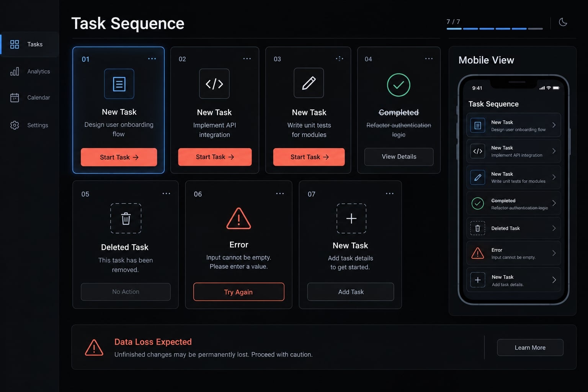Viewport: 588px width, 392px height.
Task: Click the Calendar icon in sidebar
Action: click(x=15, y=98)
